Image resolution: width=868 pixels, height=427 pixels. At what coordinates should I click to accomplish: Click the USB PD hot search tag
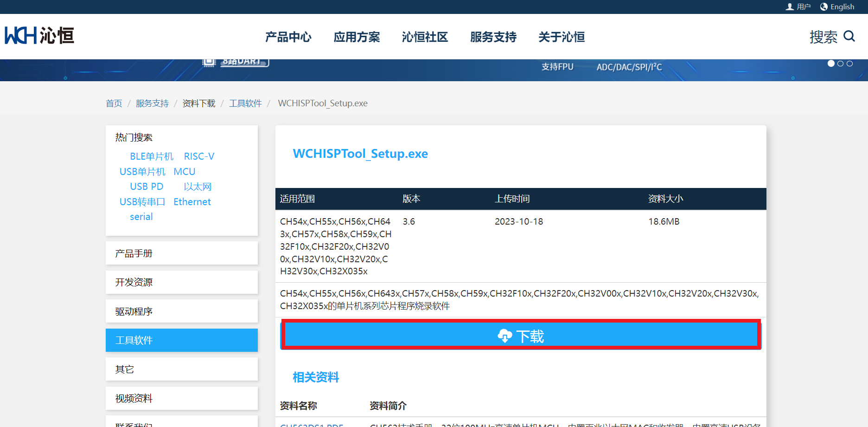tap(147, 187)
